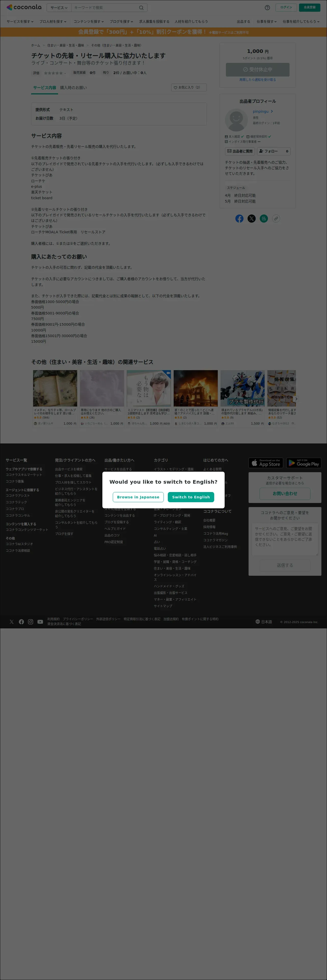
Task: Copy the page link icon
Action: (x=276, y=218)
